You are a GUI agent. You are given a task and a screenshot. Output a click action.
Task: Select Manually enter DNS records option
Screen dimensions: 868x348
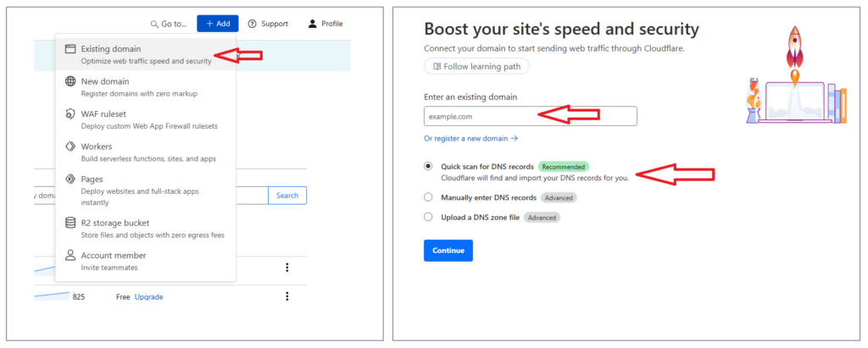point(428,197)
